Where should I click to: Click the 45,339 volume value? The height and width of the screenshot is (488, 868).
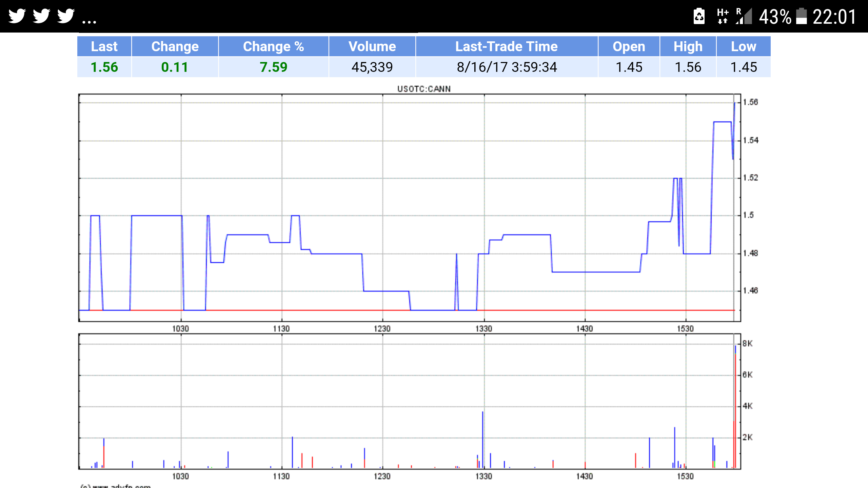pos(372,67)
